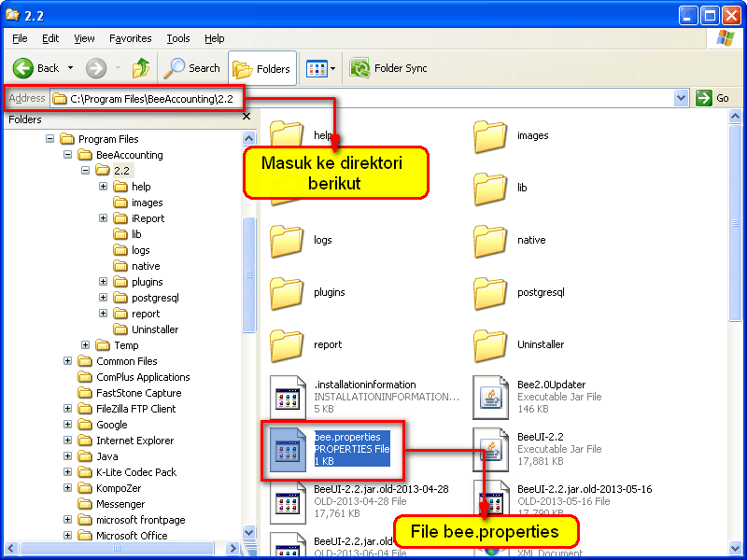Screen dimensions: 747x560
Task: Open the Favorites menu
Action: 130,38
